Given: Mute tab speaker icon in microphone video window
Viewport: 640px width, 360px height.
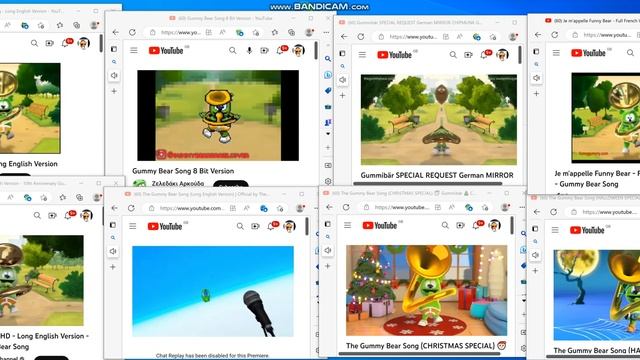Looking at the screenshot, I should click(113, 251).
